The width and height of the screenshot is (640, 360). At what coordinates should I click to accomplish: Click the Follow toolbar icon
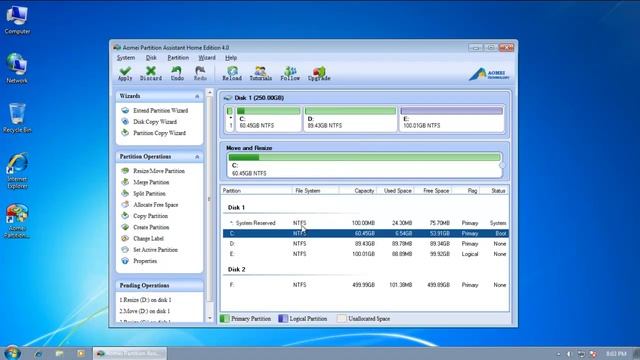pos(290,73)
